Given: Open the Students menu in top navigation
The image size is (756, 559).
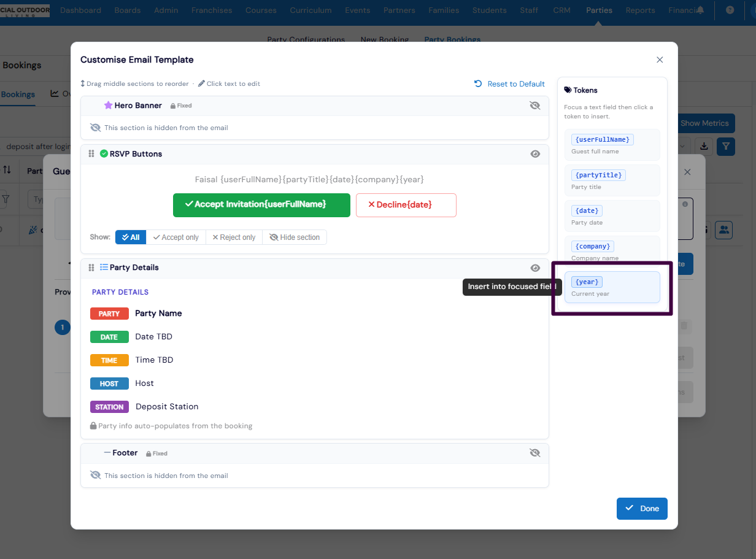Looking at the screenshot, I should click(490, 10).
